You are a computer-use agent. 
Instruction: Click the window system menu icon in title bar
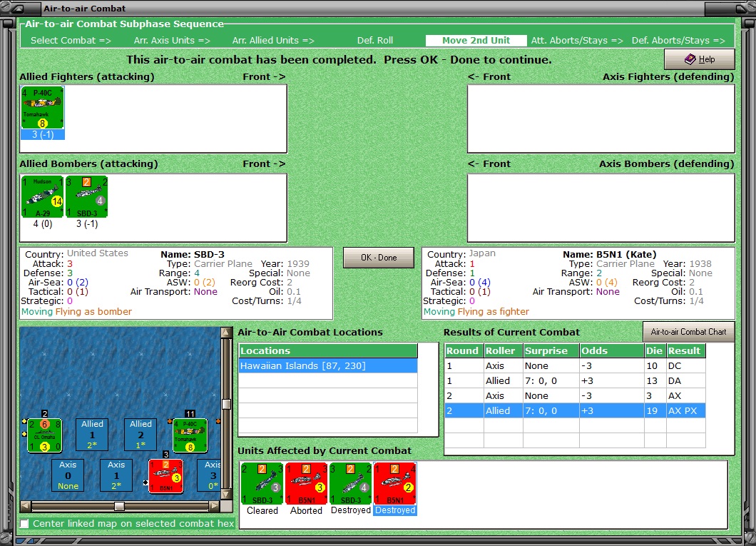(18, 8)
